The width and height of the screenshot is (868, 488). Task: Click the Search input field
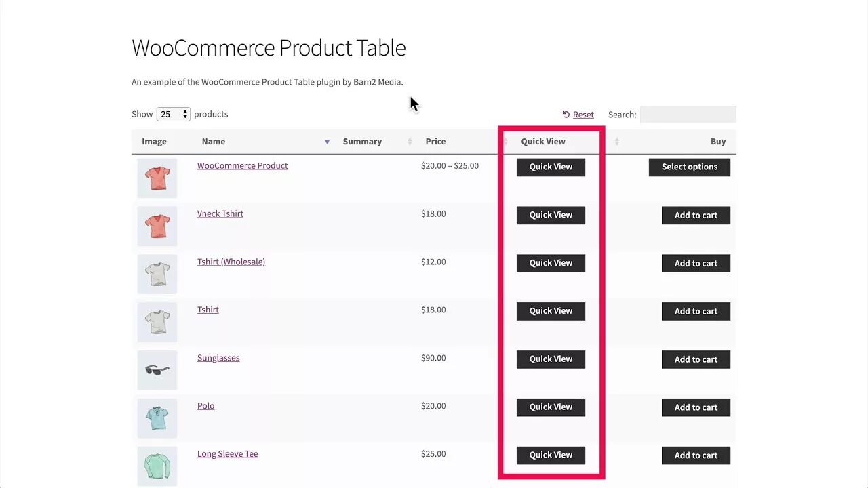(x=688, y=115)
